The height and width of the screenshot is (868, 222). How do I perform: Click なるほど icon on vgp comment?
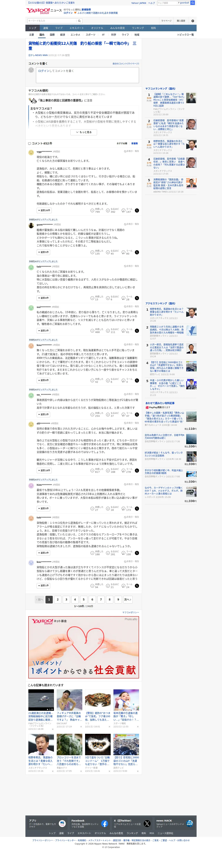pos(108,211)
